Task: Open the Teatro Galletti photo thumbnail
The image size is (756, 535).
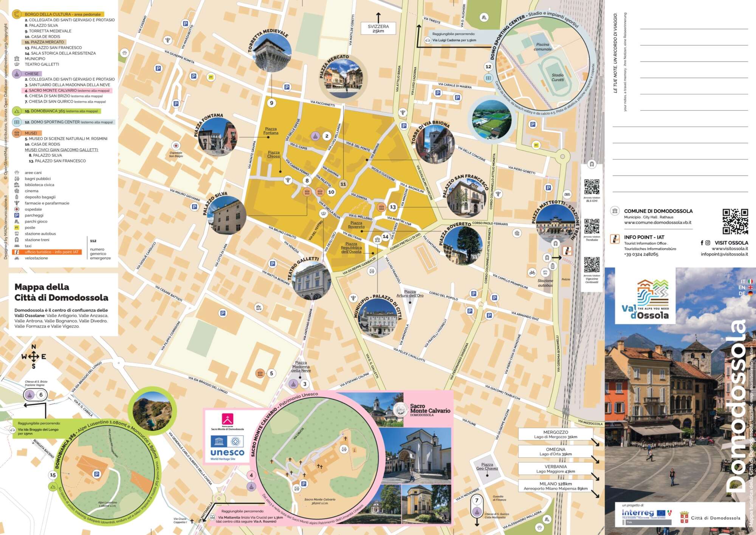Action: pos(311,280)
